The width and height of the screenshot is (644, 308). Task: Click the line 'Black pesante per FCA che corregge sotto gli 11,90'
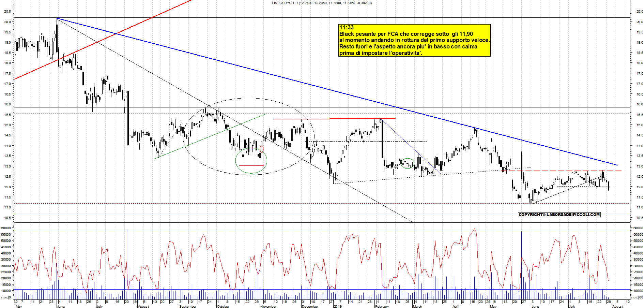coord(406,34)
